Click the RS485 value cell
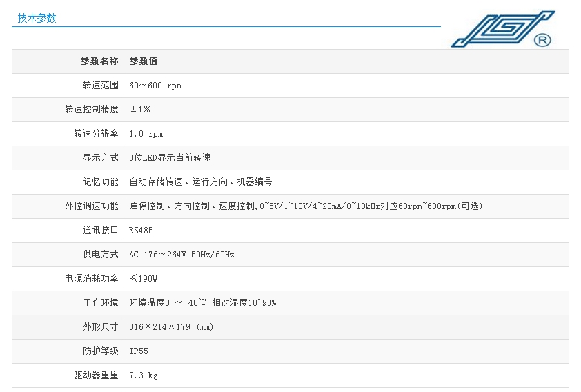This screenshot has height=392, width=581. point(141,231)
